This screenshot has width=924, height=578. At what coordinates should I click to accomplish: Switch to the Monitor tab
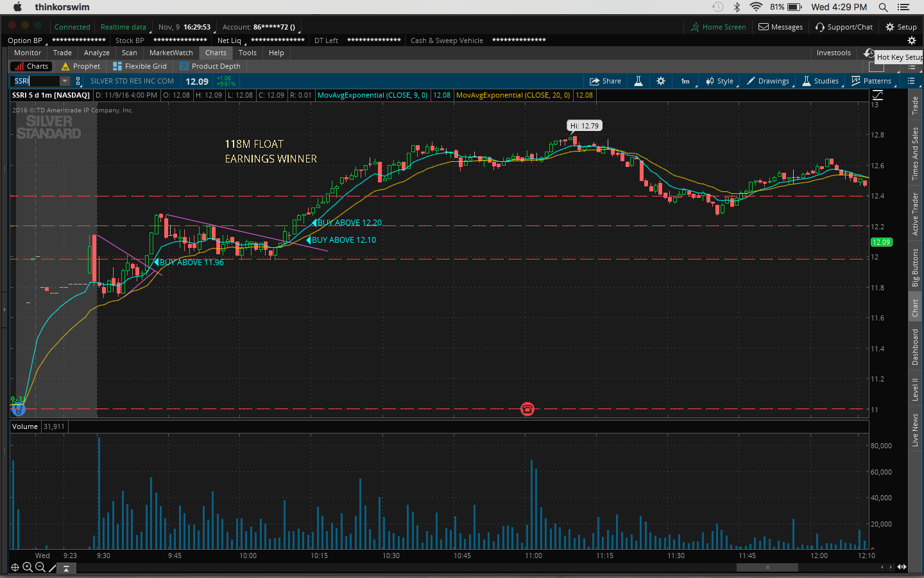[28, 53]
